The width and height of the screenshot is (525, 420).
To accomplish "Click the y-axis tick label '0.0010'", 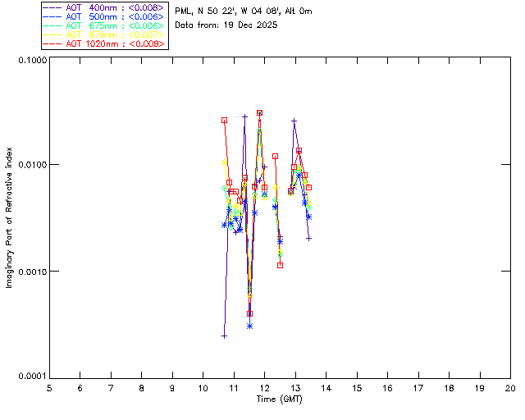I will (32, 272).
